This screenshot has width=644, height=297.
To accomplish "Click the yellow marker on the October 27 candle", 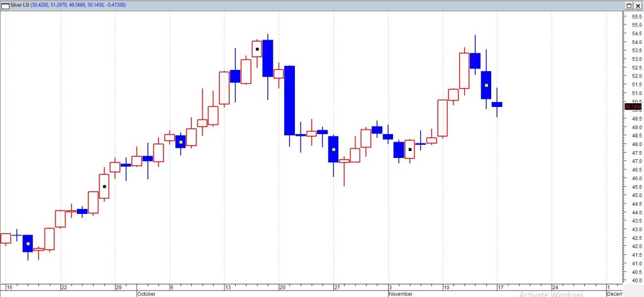I will click(x=333, y=149).
